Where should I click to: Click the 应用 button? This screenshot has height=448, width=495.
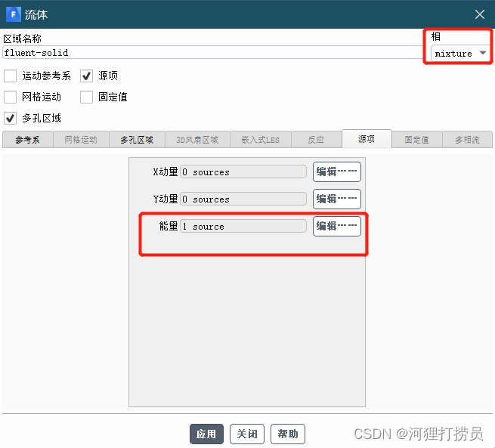pyautogui.click(x=206, y=434)
